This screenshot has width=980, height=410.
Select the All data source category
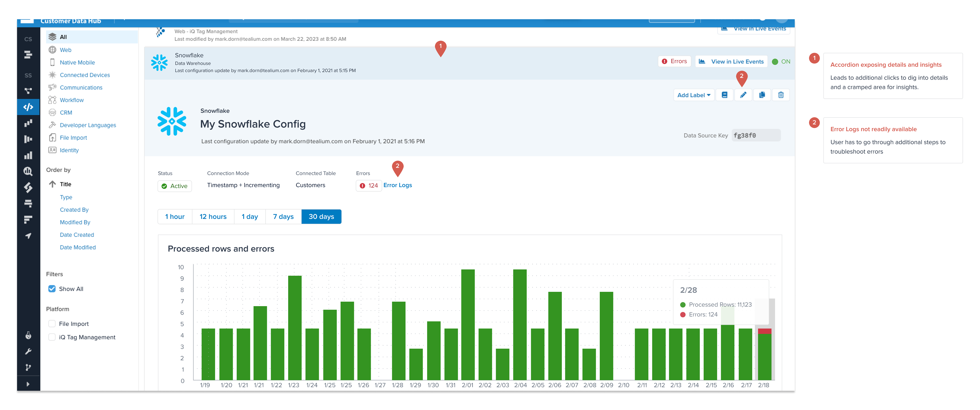pyautogui.click(x=92, y=37)
